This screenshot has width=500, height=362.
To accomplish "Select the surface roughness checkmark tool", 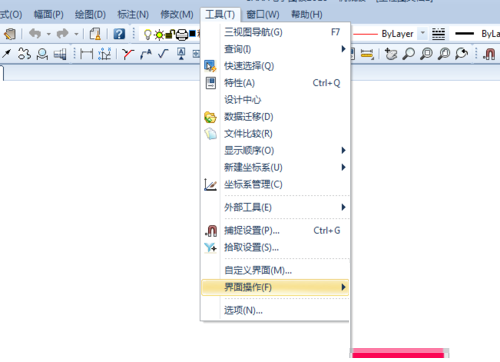I will pyautogui.click(x=163, y=53).
